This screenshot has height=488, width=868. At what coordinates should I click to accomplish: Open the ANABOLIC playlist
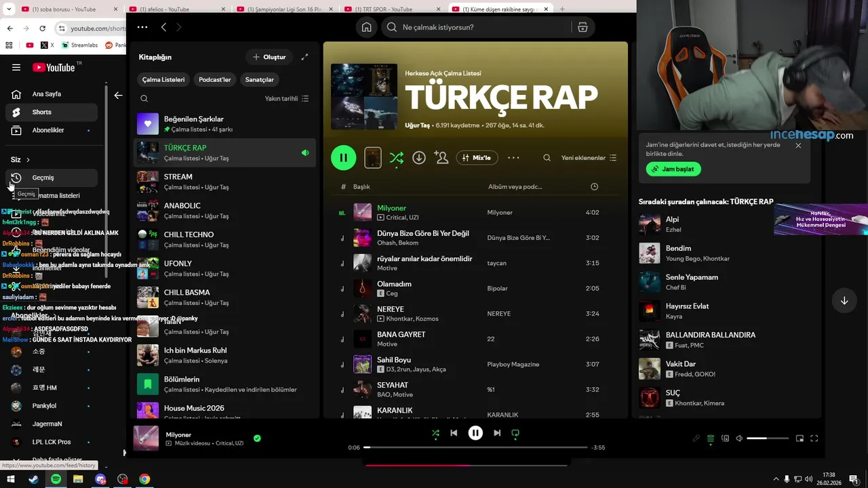[225, 211]
